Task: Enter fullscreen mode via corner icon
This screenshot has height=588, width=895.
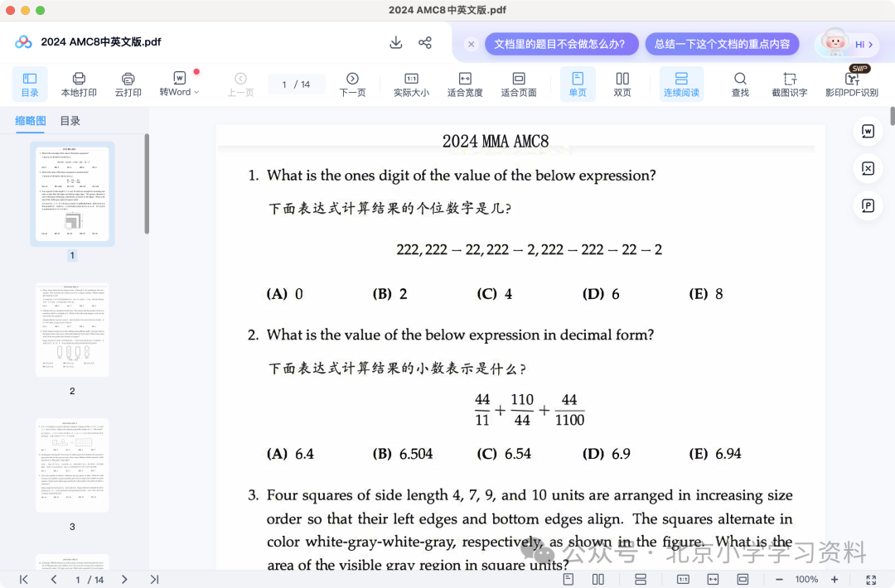Action: click(871, 580)
